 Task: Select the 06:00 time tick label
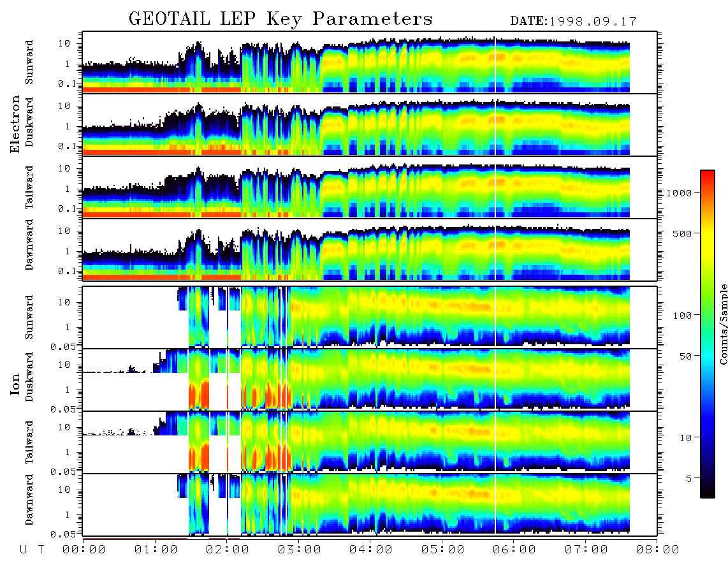click(514, 550)
